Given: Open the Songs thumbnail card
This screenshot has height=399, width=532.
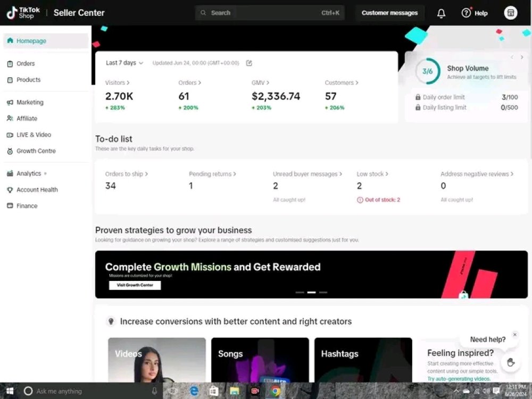Looking at the screenshot, I should [x=260, y=360].
